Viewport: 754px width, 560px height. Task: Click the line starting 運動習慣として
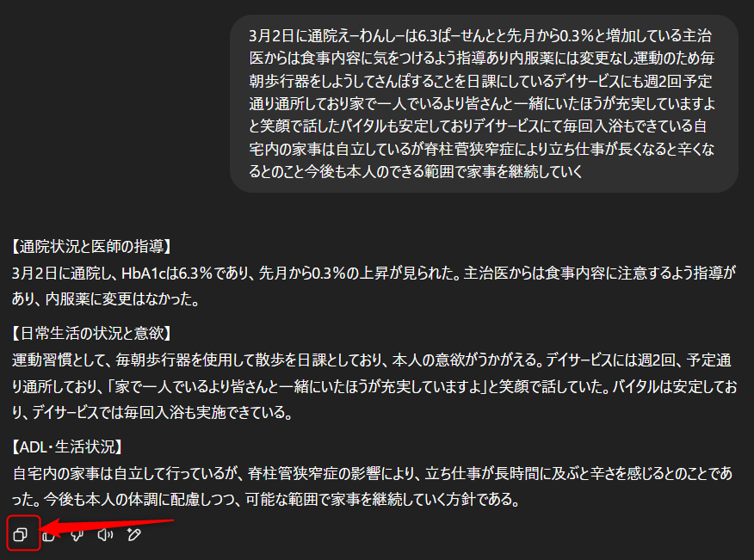[x=372, y=360]
